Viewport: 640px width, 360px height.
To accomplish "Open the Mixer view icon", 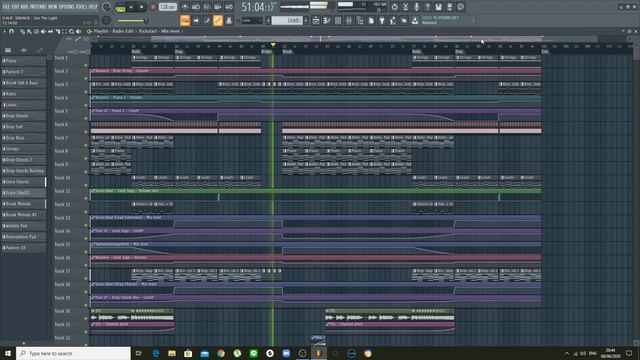I will pyautogui.click(x=349, y=20).
